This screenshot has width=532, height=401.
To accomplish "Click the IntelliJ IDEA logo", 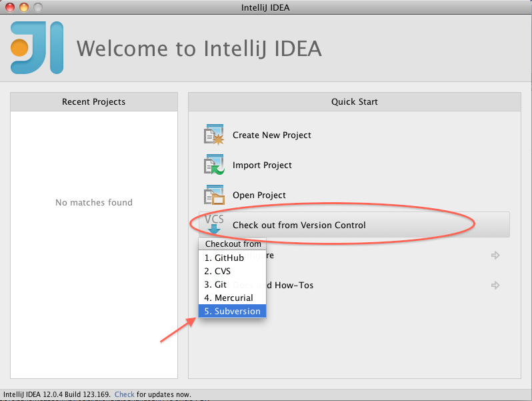I will 37,47.
